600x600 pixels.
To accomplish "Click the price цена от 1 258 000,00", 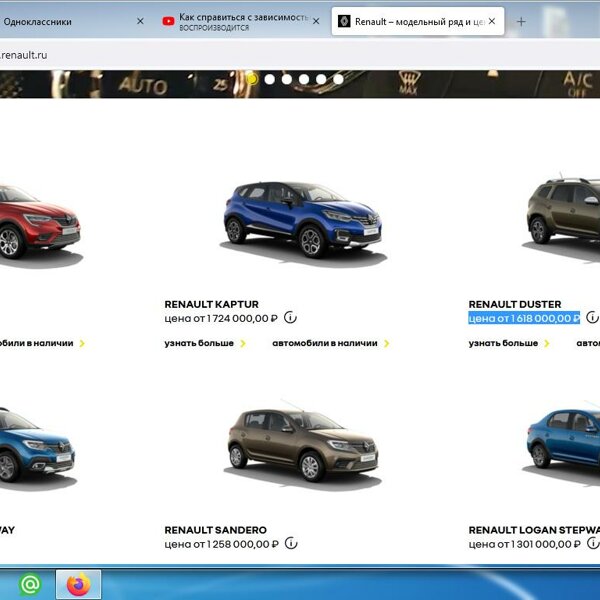I will tap(222, 544).
